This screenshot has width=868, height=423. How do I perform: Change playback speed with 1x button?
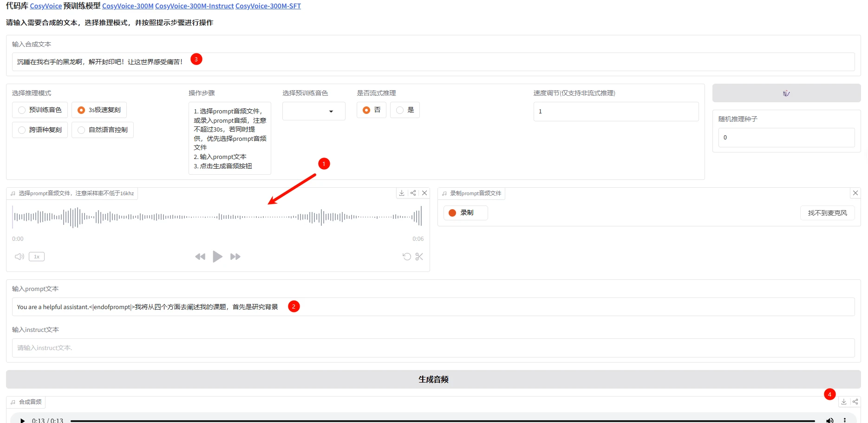click(x=37, y=257)
